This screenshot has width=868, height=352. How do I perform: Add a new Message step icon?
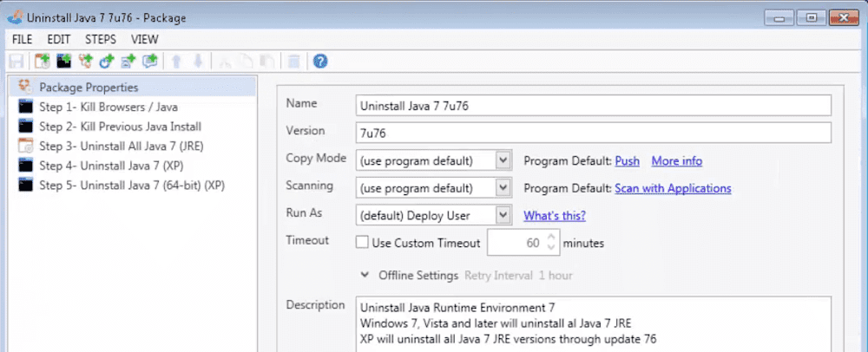[150, 62]
